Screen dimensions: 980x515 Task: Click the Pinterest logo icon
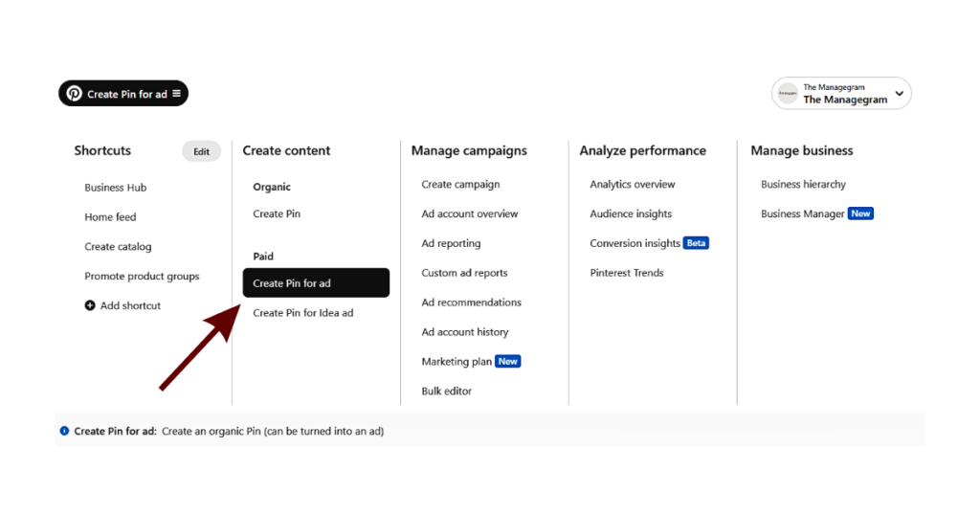[74, 94]
